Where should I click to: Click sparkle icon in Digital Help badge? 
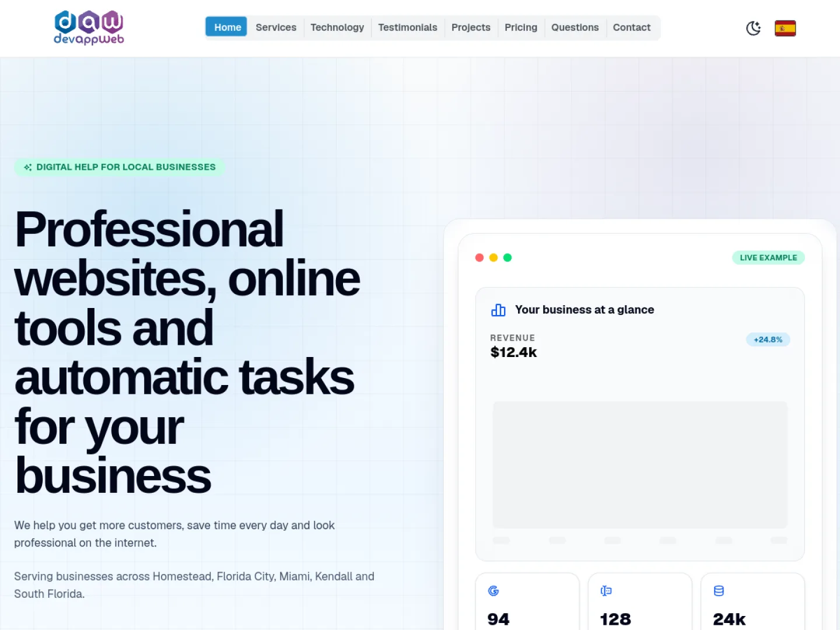pos(27,167)
